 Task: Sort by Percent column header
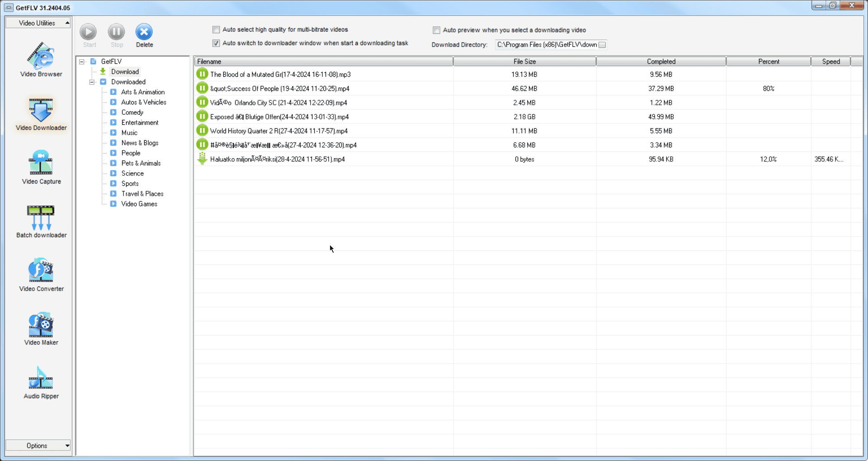[x=769, y=61]
